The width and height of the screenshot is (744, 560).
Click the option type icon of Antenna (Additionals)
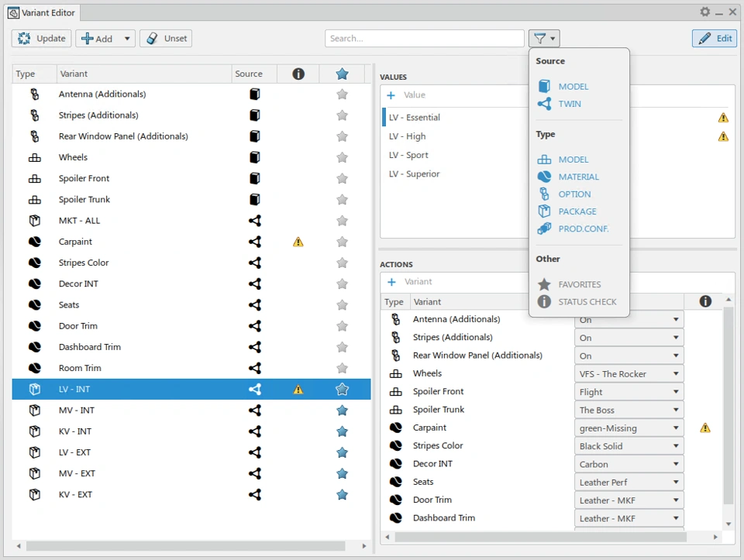tap(35, 94)
